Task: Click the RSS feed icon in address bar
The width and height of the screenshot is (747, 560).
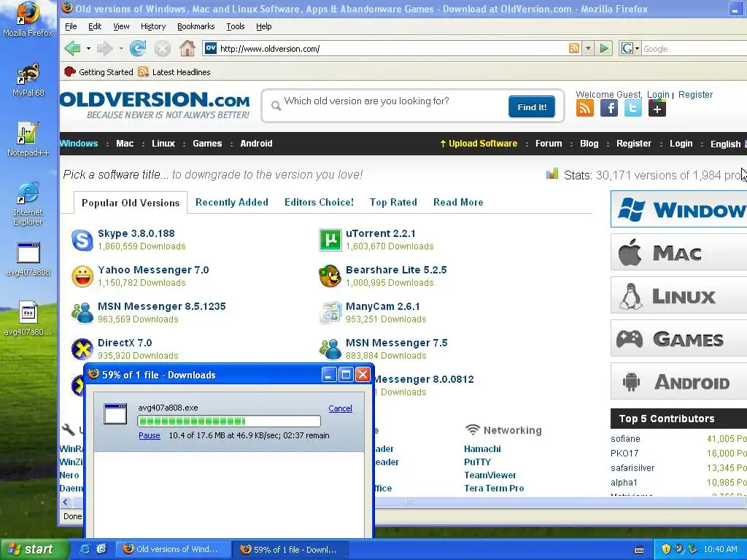Action: pos(574,48)
